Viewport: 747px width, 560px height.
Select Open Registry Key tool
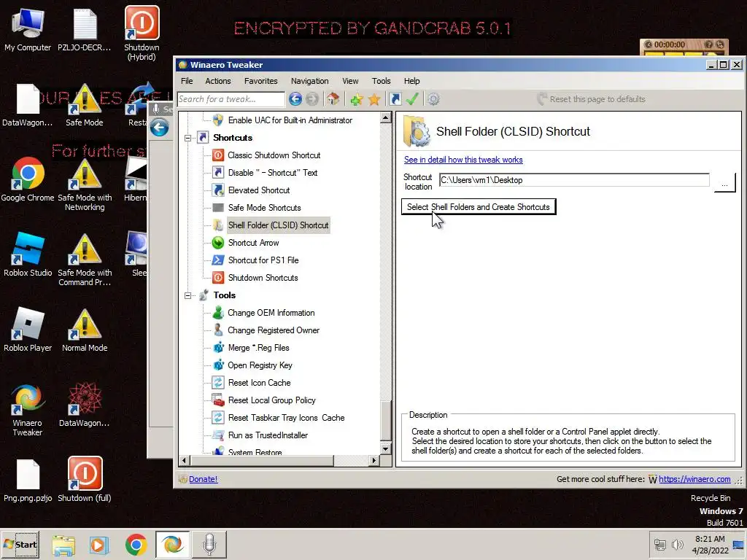pos(260,365)
